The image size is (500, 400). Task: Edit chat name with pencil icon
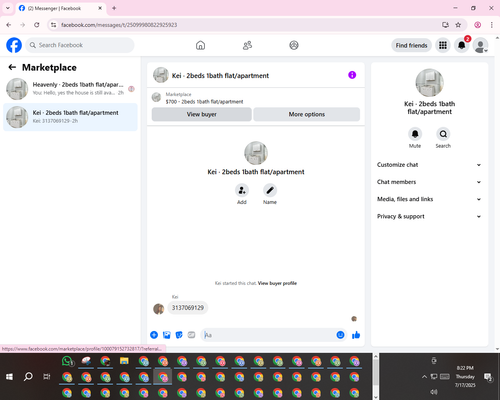click(x=270, y=190)
